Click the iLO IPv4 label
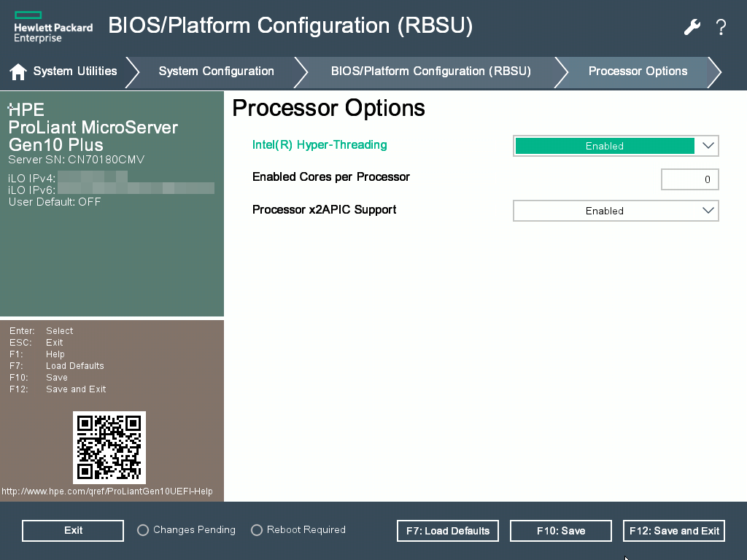Image resolution: width=747 pixels, height=560 pixels. [x=32, y=179]
